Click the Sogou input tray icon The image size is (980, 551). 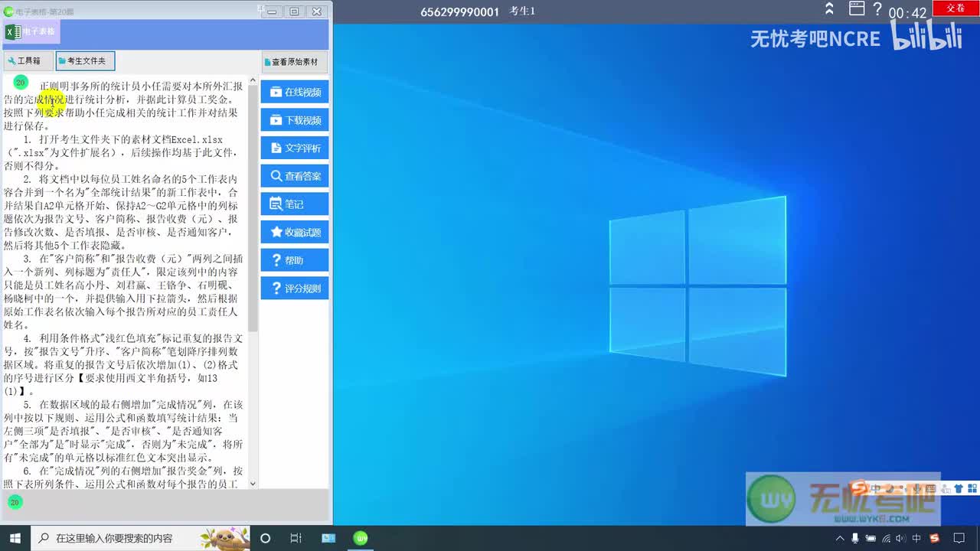point(933,539)
